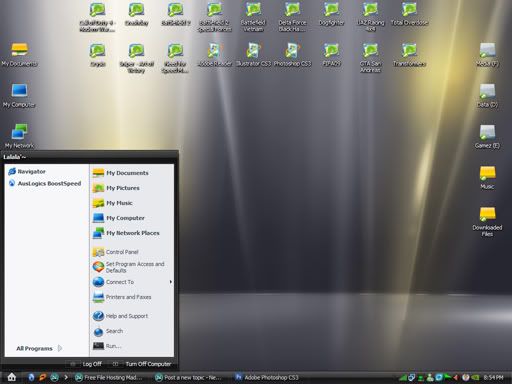
Task: Open the Adobe Reader desktop icon
Action: point(214,55)
